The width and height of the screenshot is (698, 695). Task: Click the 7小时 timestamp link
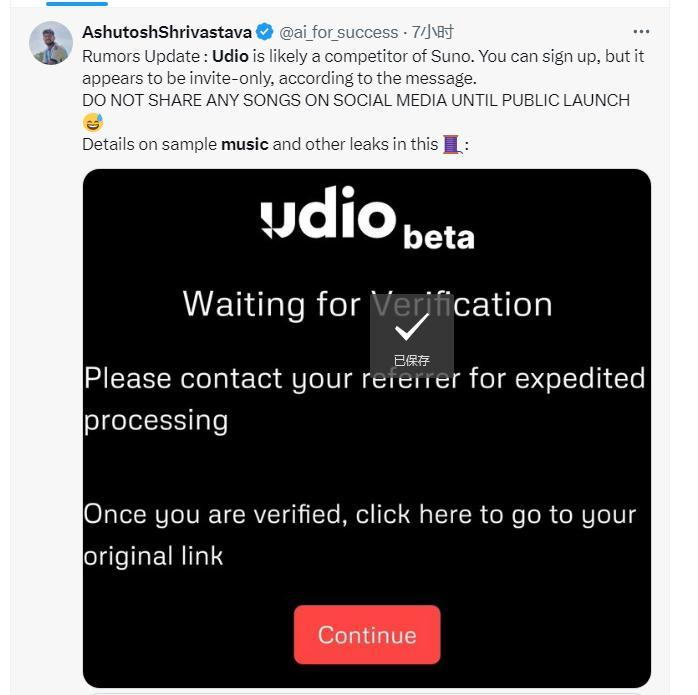pos(432,32)
